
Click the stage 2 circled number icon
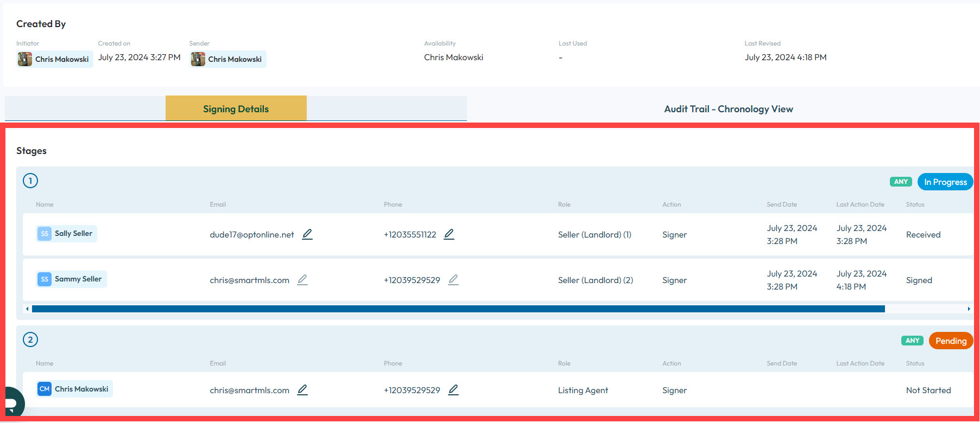tap(30, 339)
